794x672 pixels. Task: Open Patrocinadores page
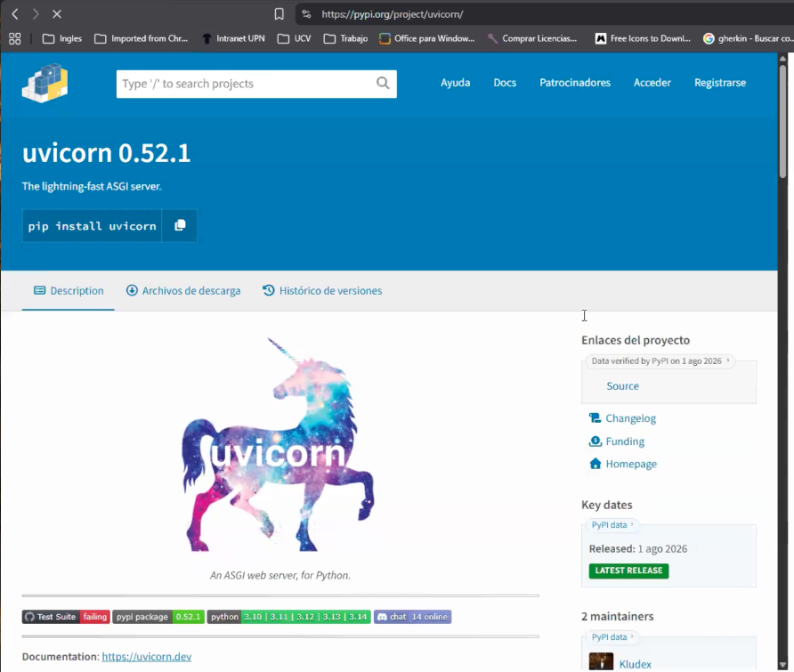[575, 83]
